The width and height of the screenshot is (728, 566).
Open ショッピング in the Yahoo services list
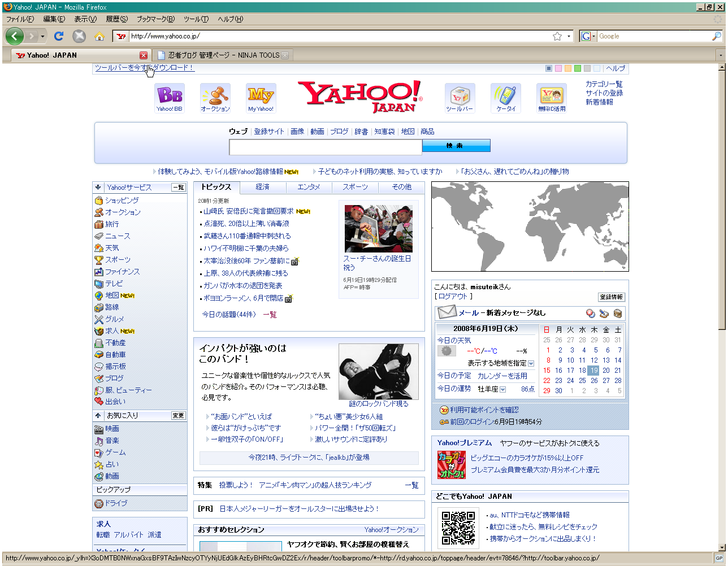coord(122,201)
